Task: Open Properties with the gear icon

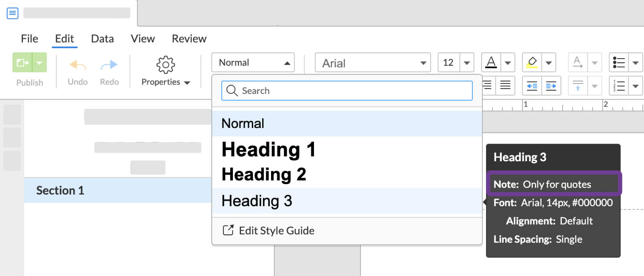Action: [165, 65]
